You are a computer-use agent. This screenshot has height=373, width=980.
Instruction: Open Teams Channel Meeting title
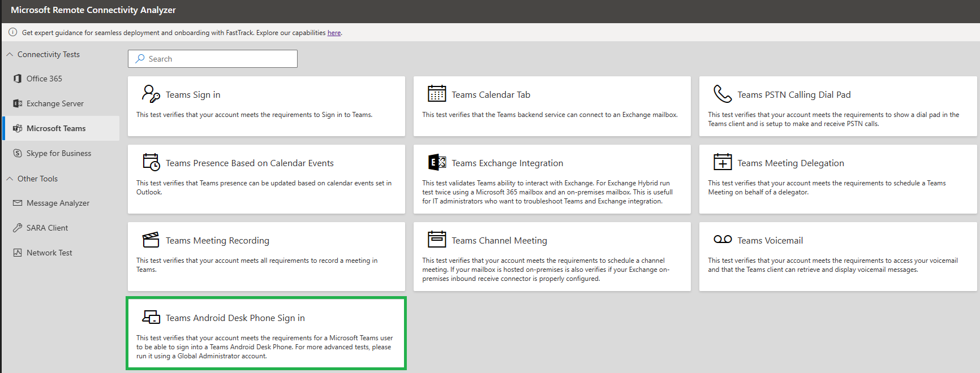coord(499,241)
